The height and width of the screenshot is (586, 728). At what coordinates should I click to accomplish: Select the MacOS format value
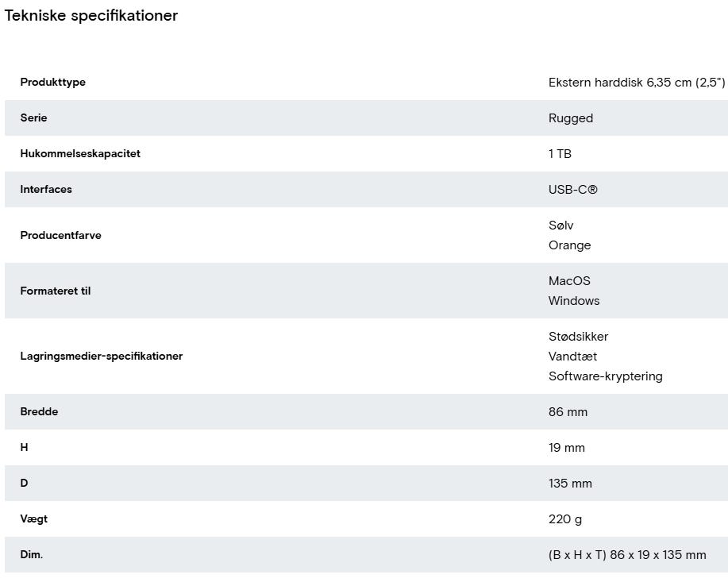click(x=569, y=281)
